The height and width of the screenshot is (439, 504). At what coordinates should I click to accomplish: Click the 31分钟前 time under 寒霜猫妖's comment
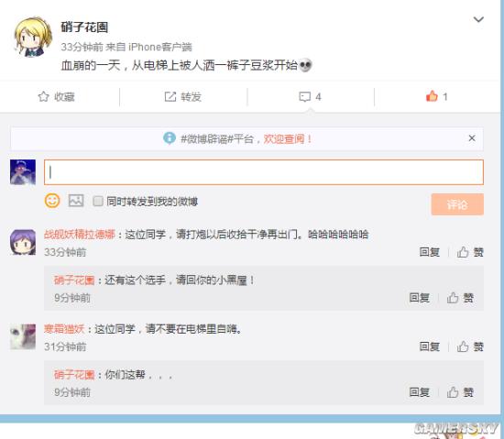pyautogui.click(x=65, y=346)
